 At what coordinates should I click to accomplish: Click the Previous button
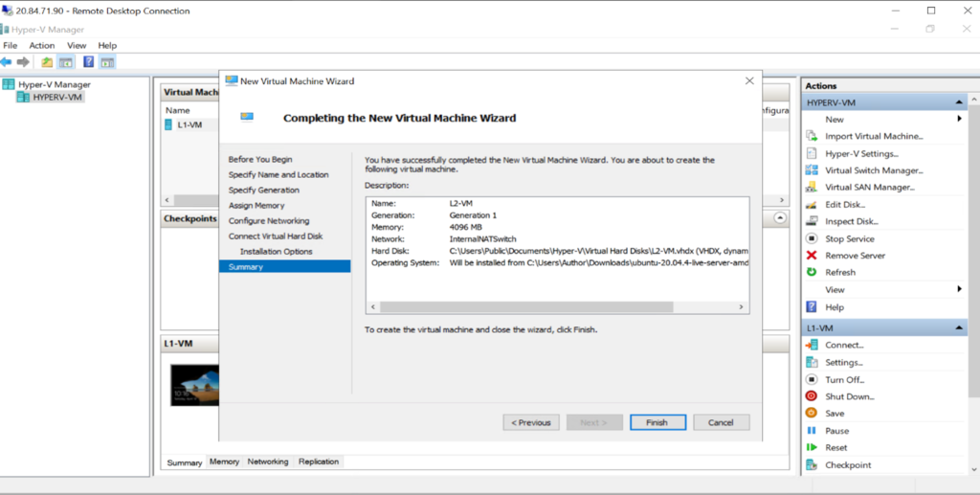[531, 422]
